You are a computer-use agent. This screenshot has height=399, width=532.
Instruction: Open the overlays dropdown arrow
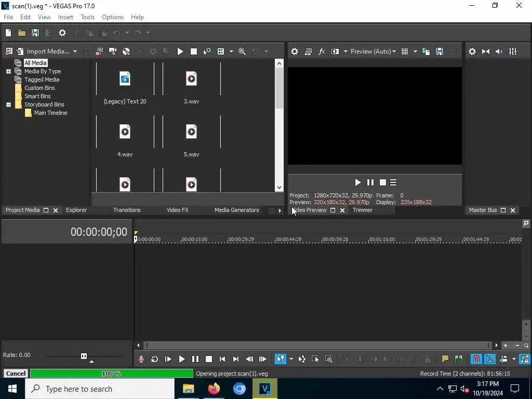click(415, 51)
